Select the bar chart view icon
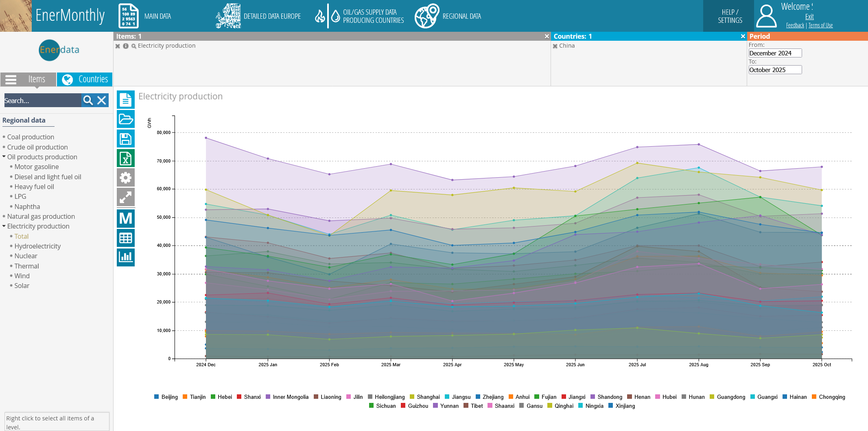The image size is (868, 431). (125, 257)
